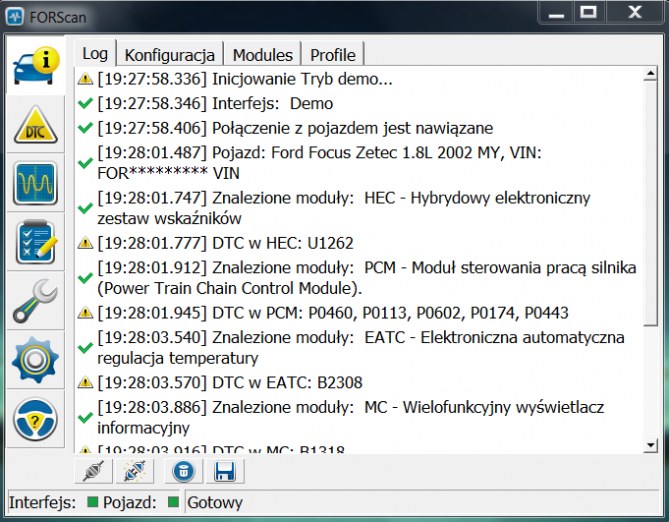Open the tests checklist section
This screenshot has width=669, height=522.
tap(36, 242)
